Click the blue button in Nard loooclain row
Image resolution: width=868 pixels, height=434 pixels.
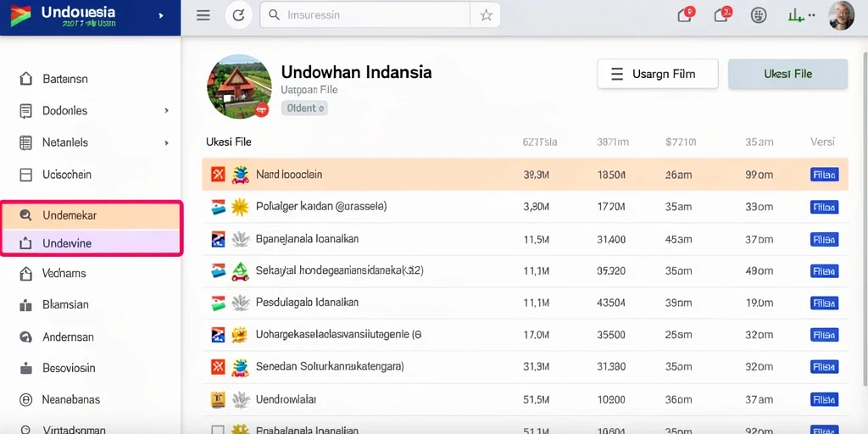coord(824,175)
